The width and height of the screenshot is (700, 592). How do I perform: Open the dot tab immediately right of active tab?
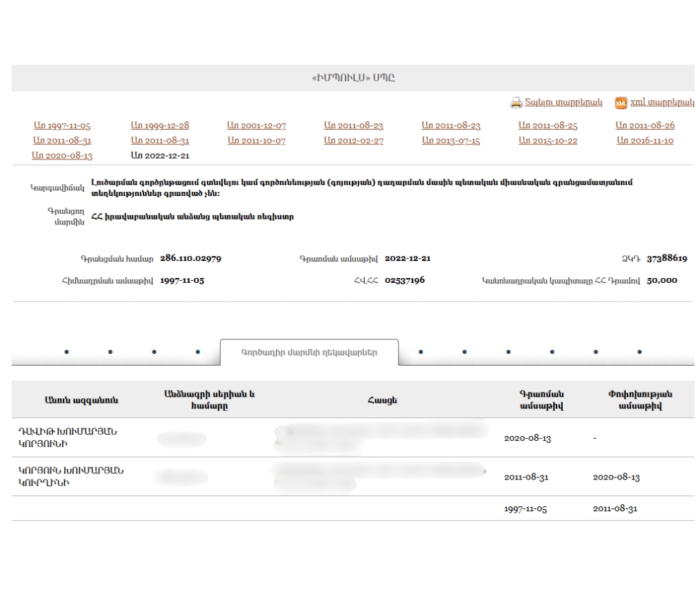point(421,352)
